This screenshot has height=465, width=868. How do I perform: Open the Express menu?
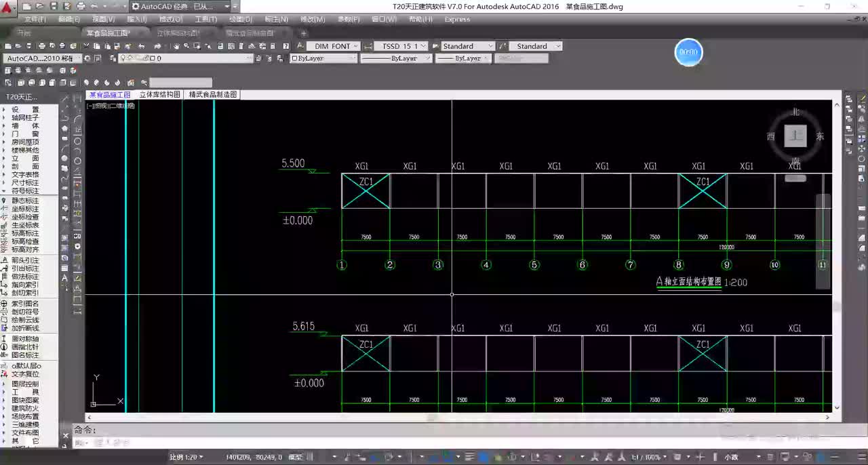(x=457, y=19)
